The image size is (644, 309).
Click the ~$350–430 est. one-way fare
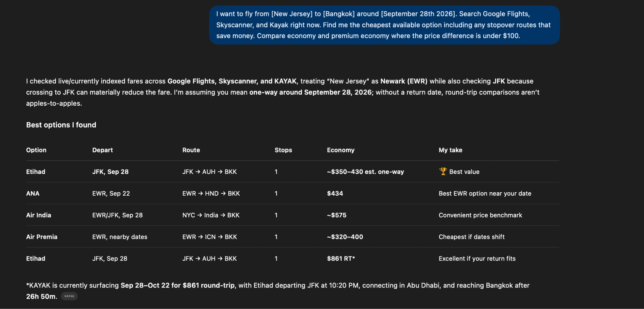365,172
